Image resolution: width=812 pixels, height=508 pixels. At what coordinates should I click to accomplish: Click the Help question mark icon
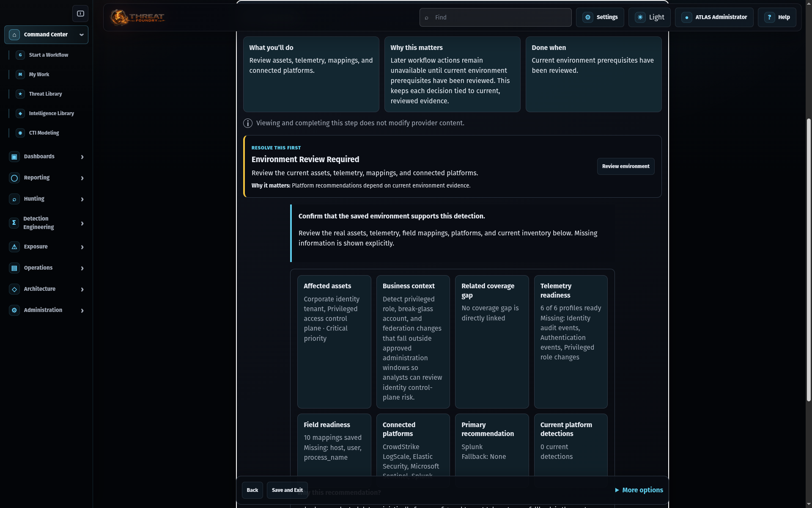[x=770, y=17]
